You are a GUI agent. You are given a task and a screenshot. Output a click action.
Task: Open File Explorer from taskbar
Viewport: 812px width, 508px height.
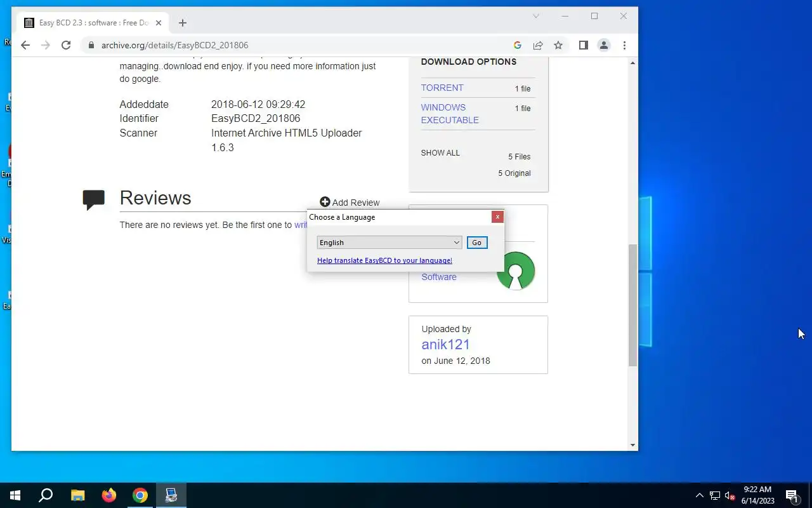[77, 495]
